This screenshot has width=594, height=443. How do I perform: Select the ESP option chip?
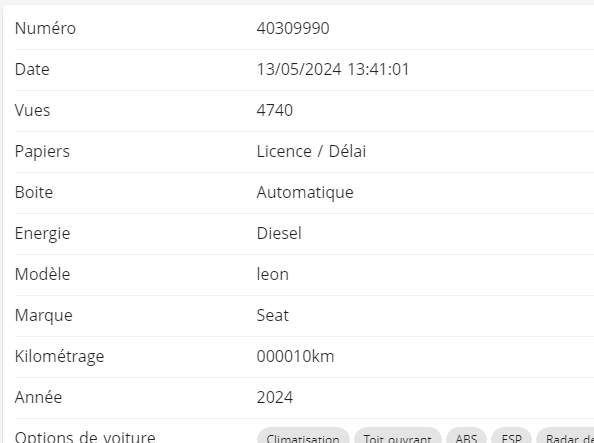tap(511, 438)
